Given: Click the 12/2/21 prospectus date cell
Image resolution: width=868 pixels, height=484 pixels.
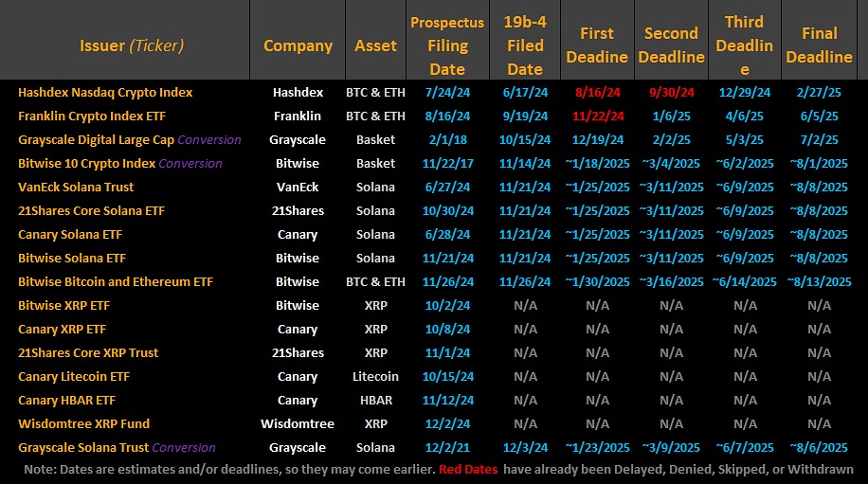Looking at the screenshot, I should point(447,447).
